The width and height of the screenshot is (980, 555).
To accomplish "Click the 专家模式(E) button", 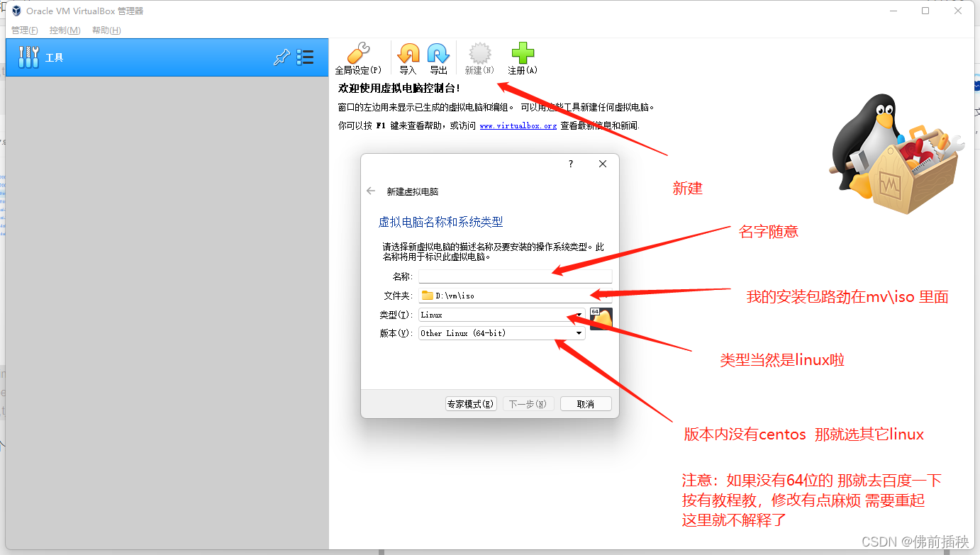I will pyautogui.click(x=471, y=404).
